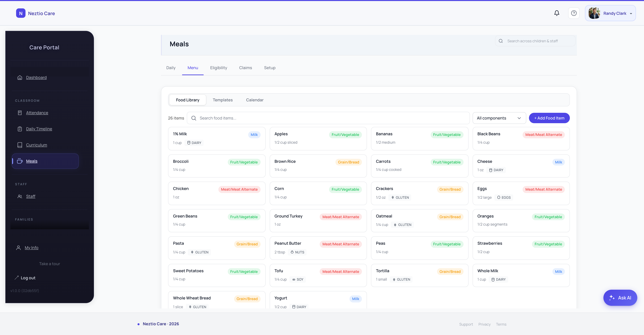Image resolution: width=644 pixels, height=335 pixels.
Task: Open the Support footer link
Action: tap(466, 324)
